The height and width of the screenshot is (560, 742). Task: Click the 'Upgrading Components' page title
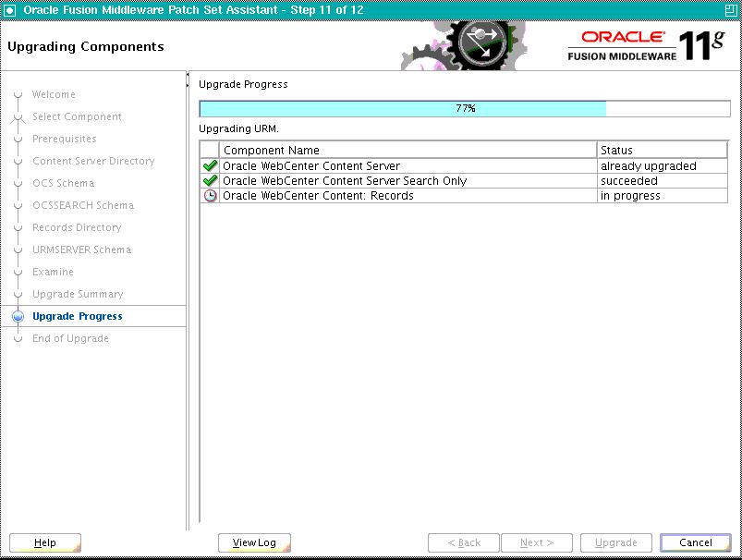pos(86,46)
